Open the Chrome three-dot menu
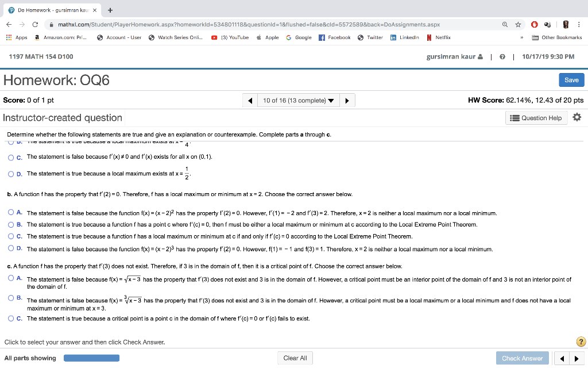 [x=579, y=24]
